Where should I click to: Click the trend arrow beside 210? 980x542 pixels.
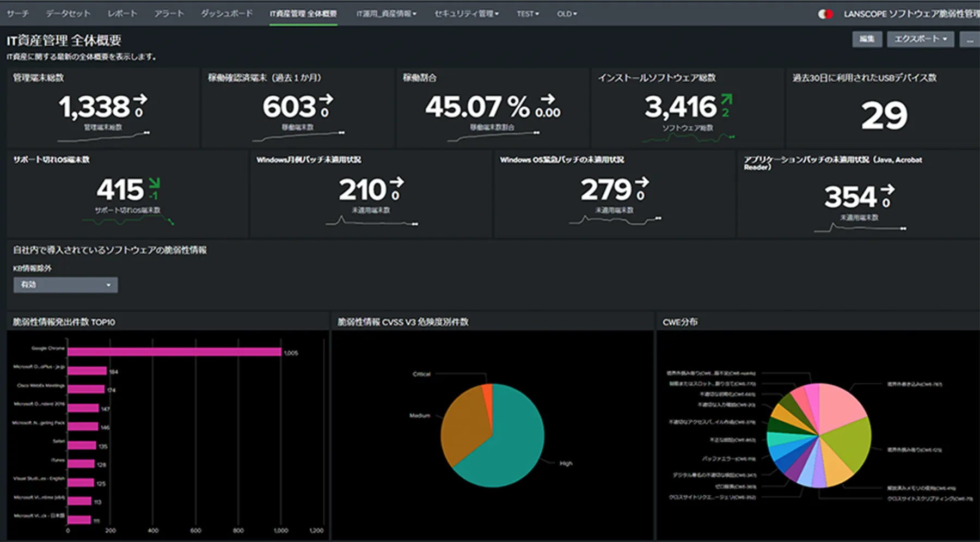pyautogui.click(x=397, y=182)
